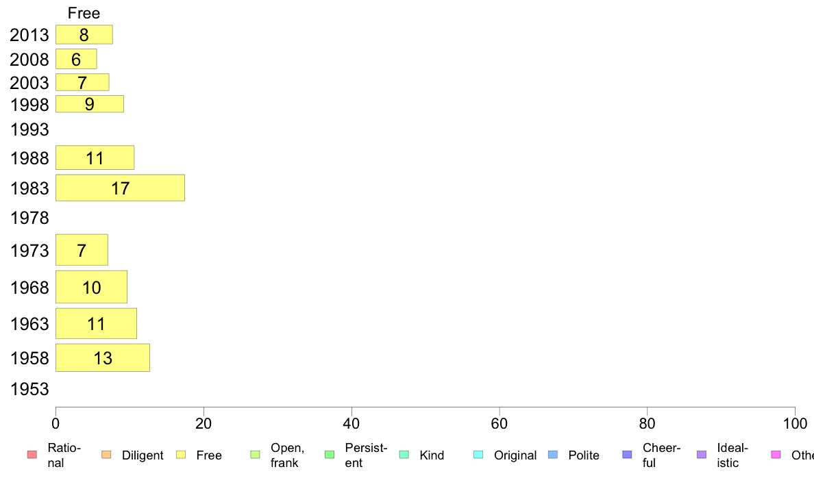Click the Free column header

84,13
